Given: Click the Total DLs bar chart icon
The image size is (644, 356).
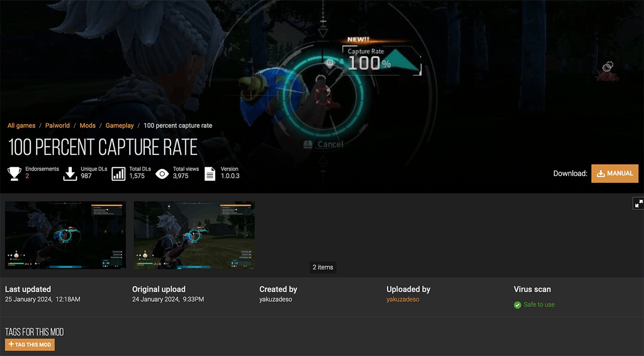Looking at the screenshot, I should pyautogui.click(x=118, y=174).
